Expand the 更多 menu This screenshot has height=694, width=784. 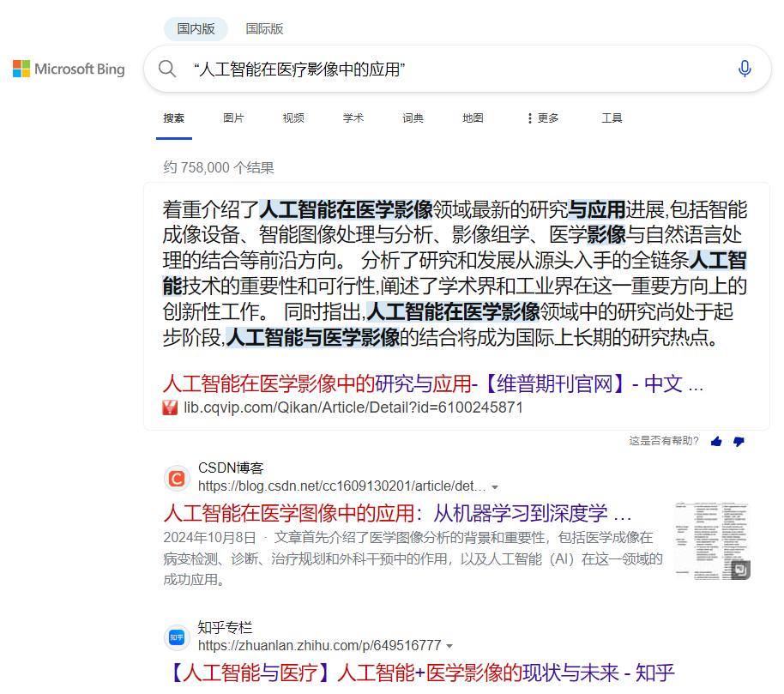[x=542, y=118]
